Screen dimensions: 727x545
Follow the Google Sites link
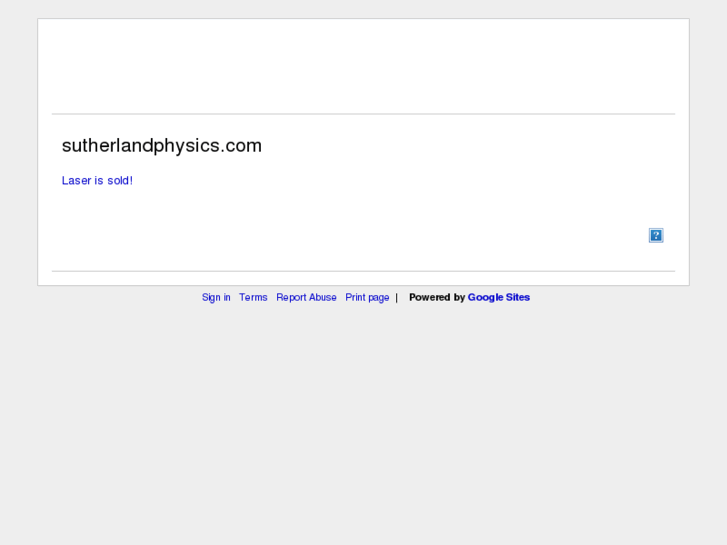click(x=499, y=297)
